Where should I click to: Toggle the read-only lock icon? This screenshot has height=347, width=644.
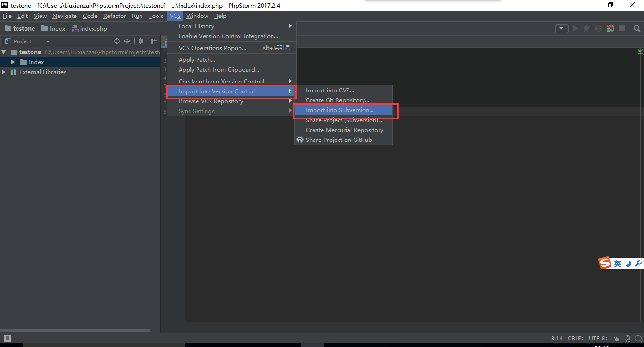click(617, 339)
